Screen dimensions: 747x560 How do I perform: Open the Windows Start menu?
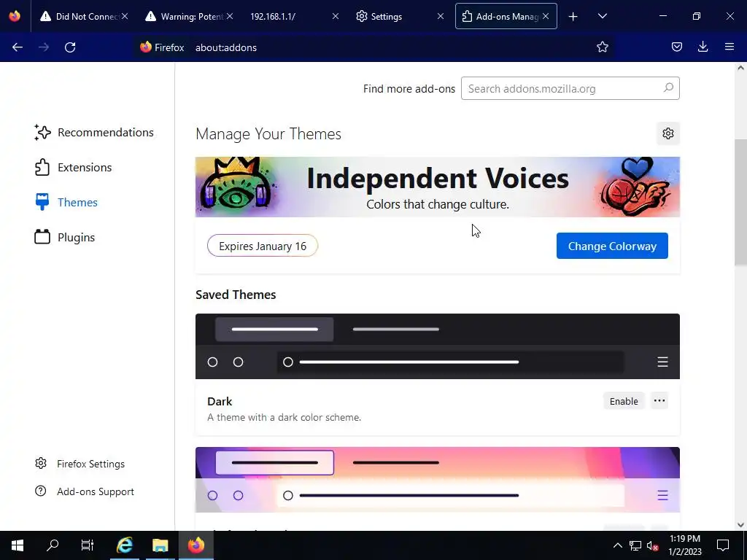18,545
